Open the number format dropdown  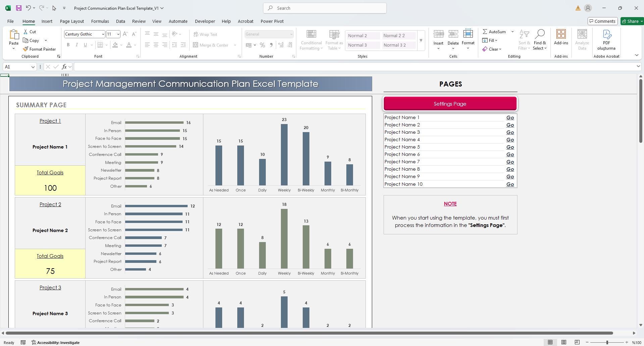click(x=291, y=34)
